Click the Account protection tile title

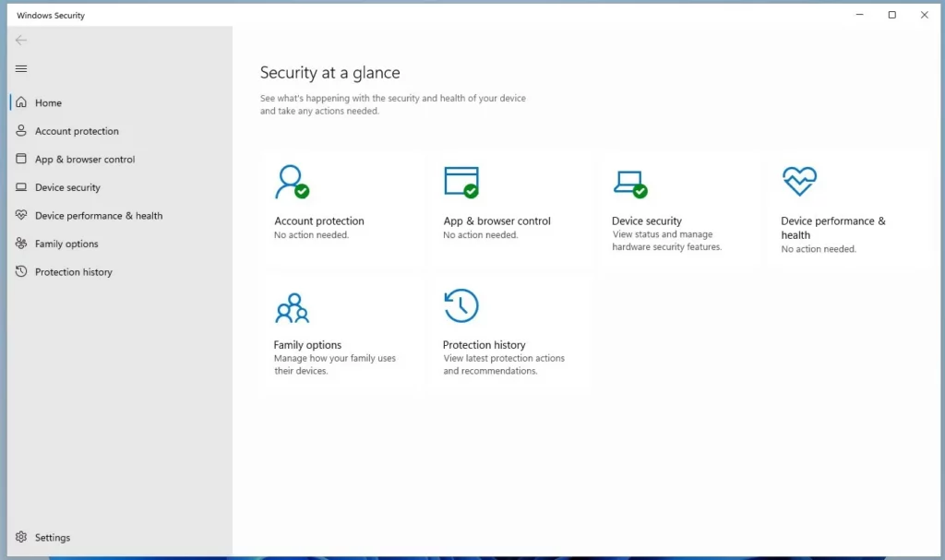click(x=318, y=220)
